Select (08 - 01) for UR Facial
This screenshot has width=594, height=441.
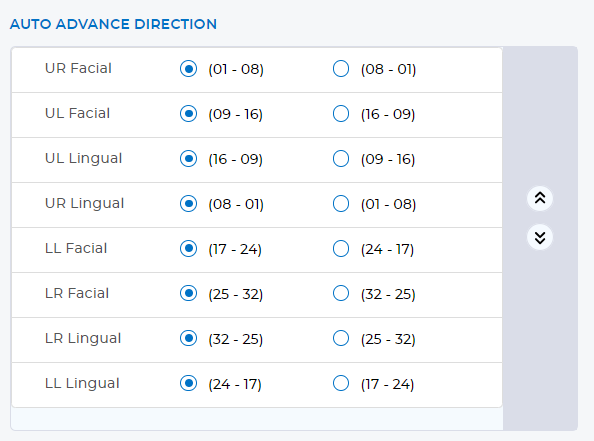341,69
